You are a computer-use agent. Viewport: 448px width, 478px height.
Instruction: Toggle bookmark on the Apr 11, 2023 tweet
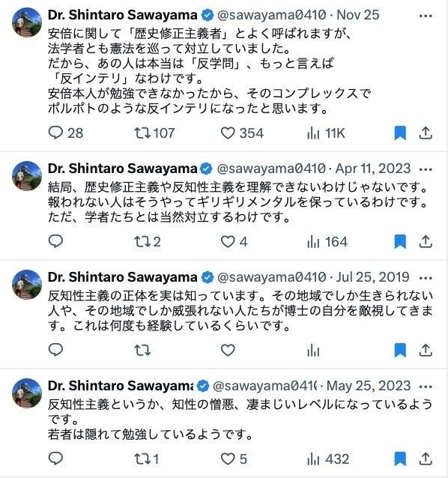pyautogui.click(x=400, y=241)
